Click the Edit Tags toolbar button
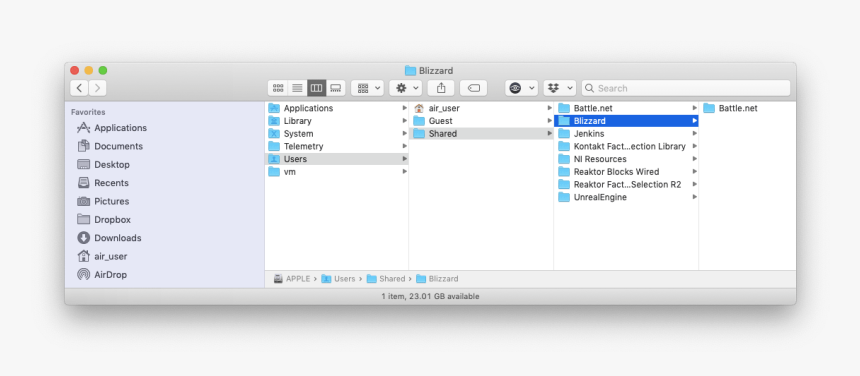The height and width of the screenshot is (376, 860). coord(473,88)
